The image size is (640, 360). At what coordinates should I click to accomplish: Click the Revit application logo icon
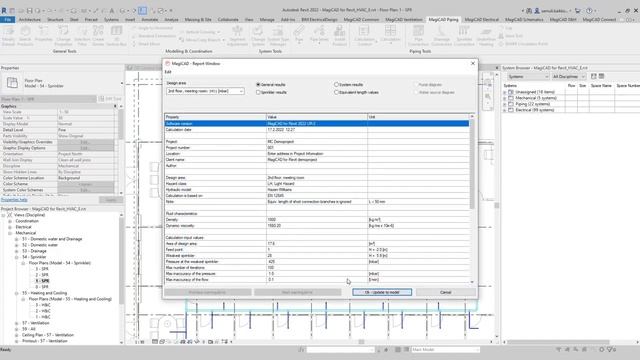[4, 10]
